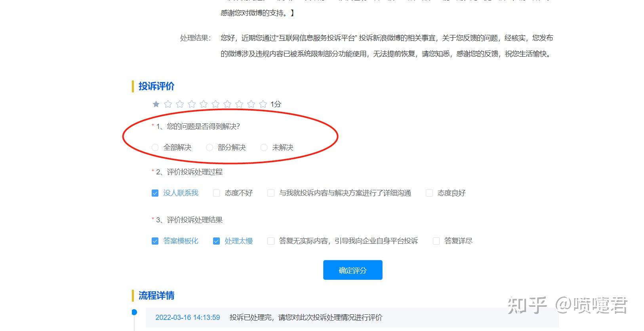Image resolution: width=644 pixels, height=331 pixels.
Task: Select the fifth rating star
Action: (x=204, y=104)
